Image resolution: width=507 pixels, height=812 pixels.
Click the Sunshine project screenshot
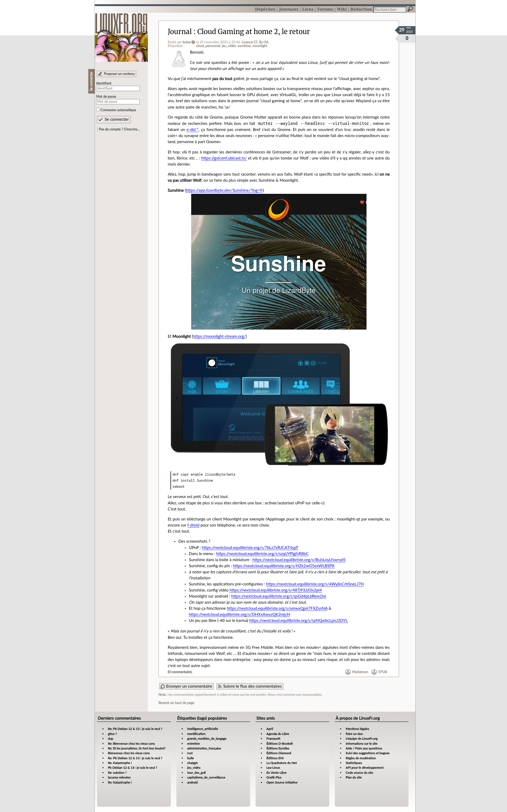[x=279, y=261]
